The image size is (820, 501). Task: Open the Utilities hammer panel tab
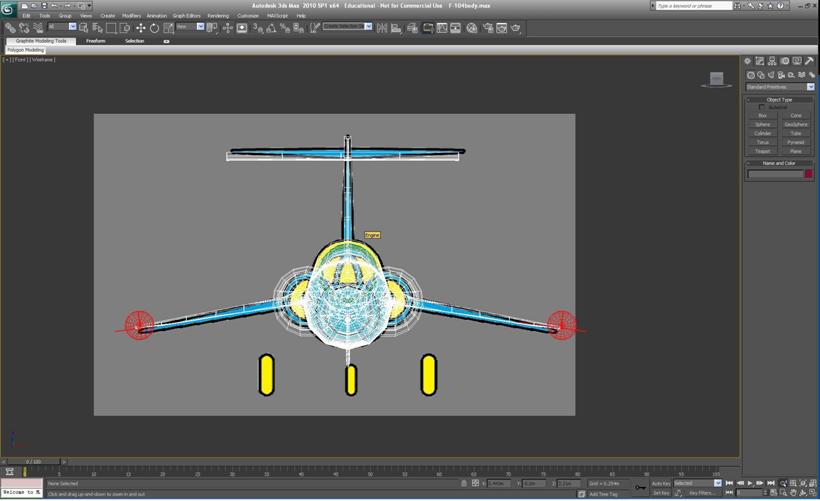point(810,61)
